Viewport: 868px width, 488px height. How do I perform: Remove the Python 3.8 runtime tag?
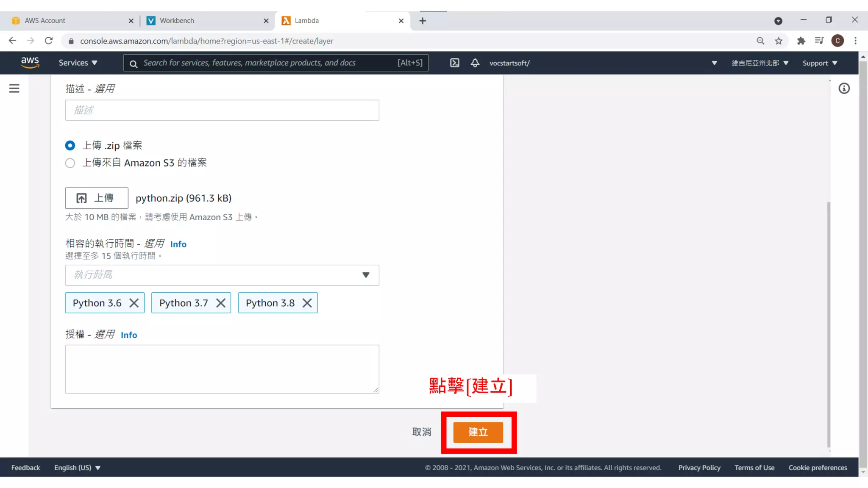coord(307,303)
